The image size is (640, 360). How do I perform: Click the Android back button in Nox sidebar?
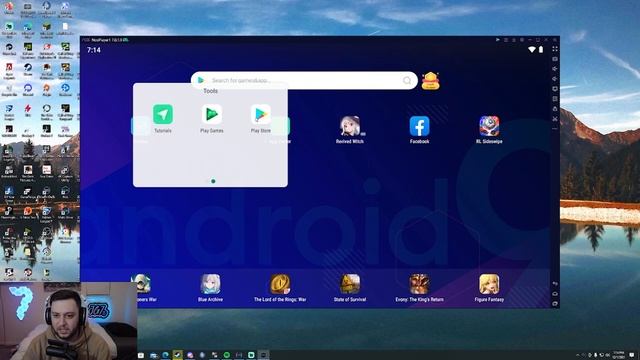(x=555, y=284)
